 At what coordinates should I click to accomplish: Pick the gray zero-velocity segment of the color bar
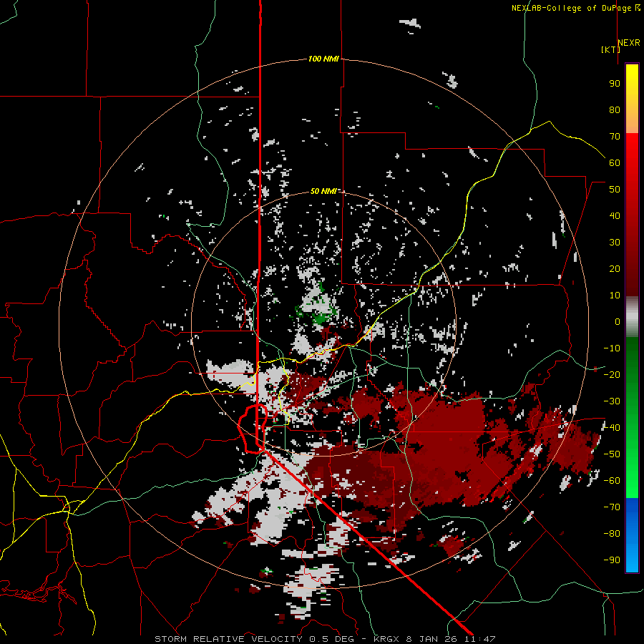tap(632, 317)
